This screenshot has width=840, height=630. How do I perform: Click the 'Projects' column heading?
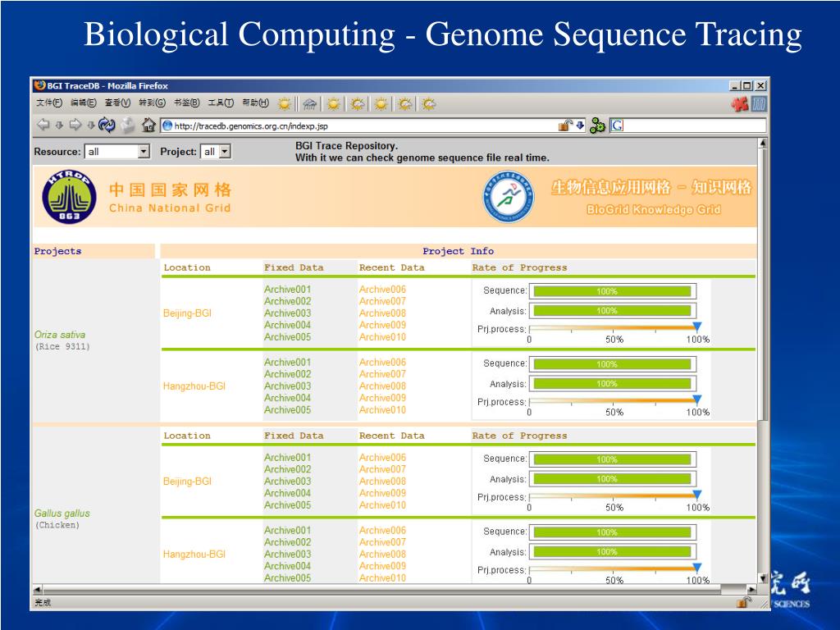point(58,251)
